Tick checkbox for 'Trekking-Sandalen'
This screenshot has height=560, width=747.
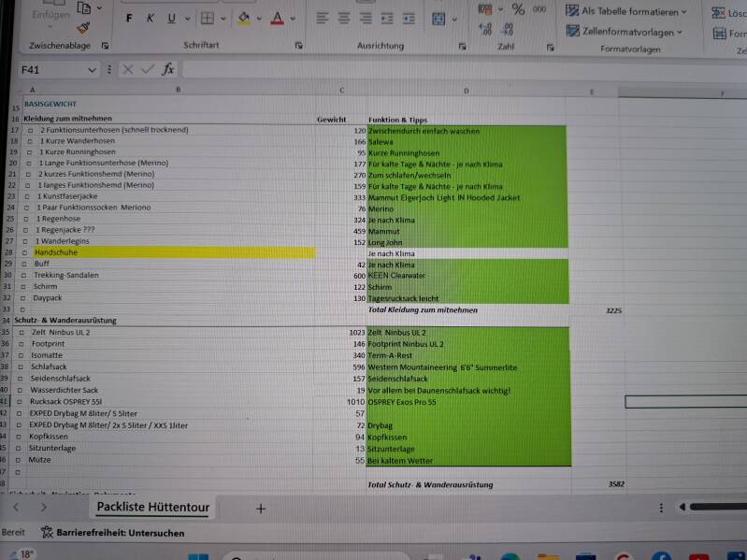click(23, 275)
